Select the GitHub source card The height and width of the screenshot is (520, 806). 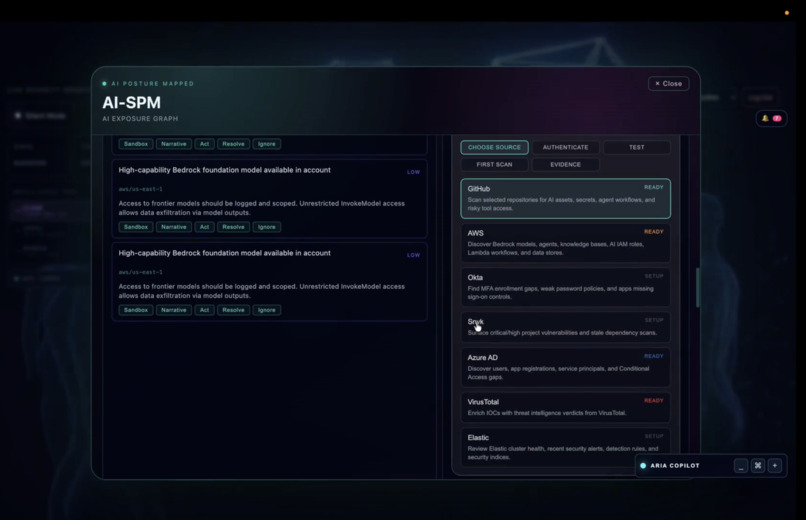[x=565, y=198]
